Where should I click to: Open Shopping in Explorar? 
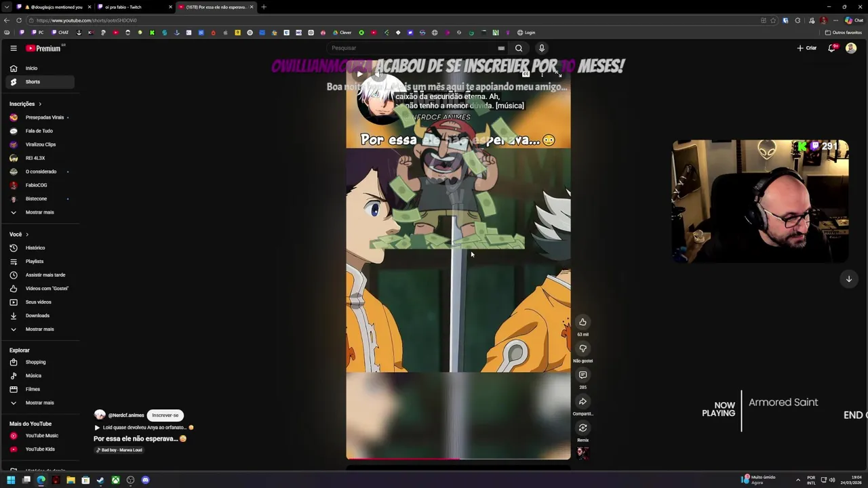tap(39, 362)
